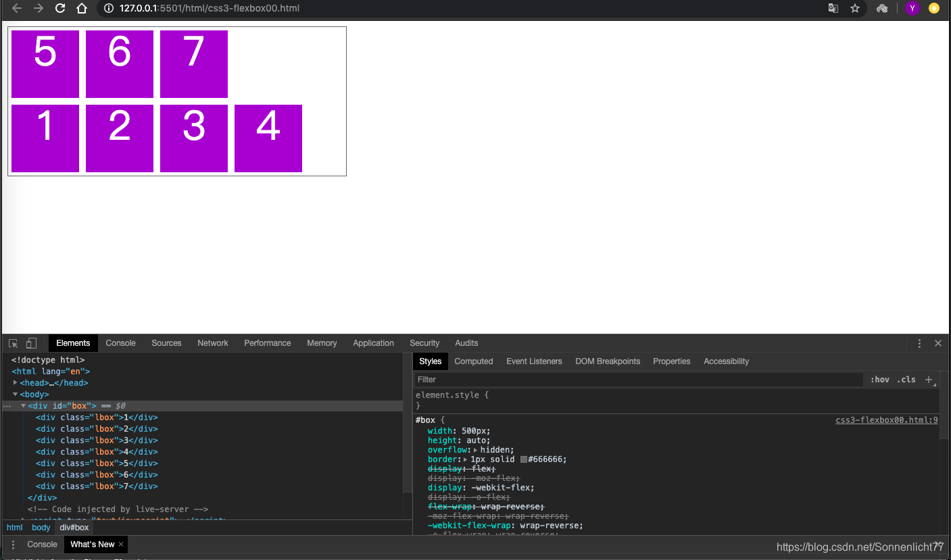
Task: Switch to the Elements tab
Action: click(73, 343)
